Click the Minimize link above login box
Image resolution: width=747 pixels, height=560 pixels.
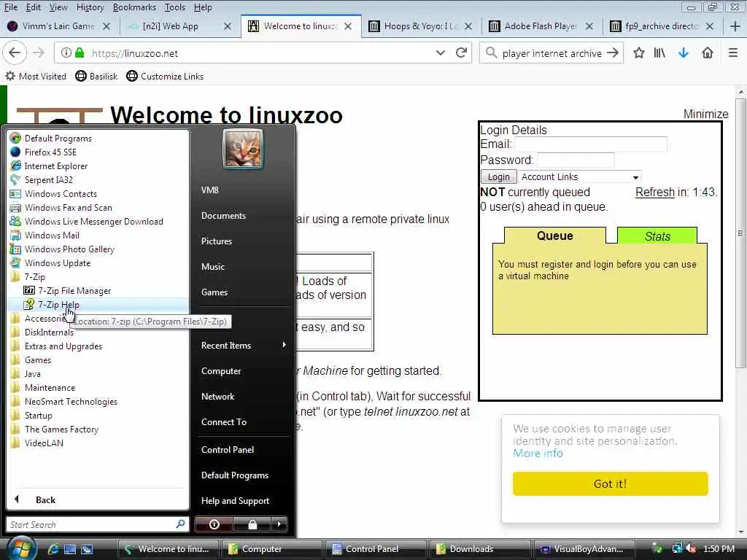coord(705,114)
